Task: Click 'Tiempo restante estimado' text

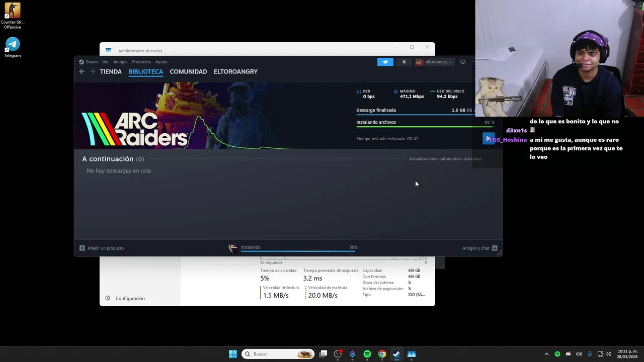Action: click(387, 139)
